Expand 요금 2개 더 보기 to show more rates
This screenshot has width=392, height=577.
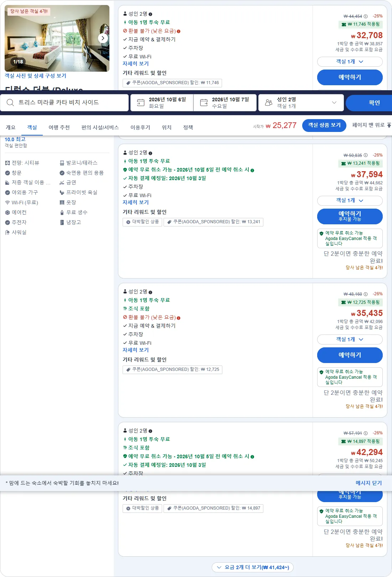click(253, 567)
